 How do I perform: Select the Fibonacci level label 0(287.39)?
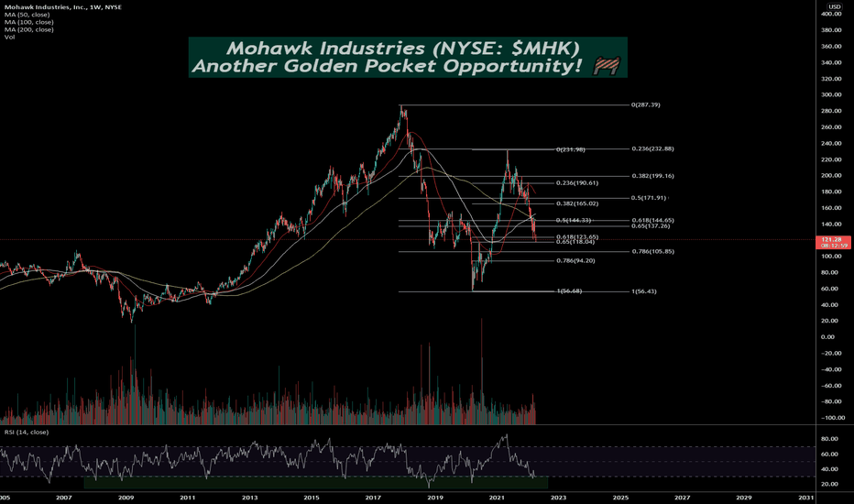pos(645,104)
